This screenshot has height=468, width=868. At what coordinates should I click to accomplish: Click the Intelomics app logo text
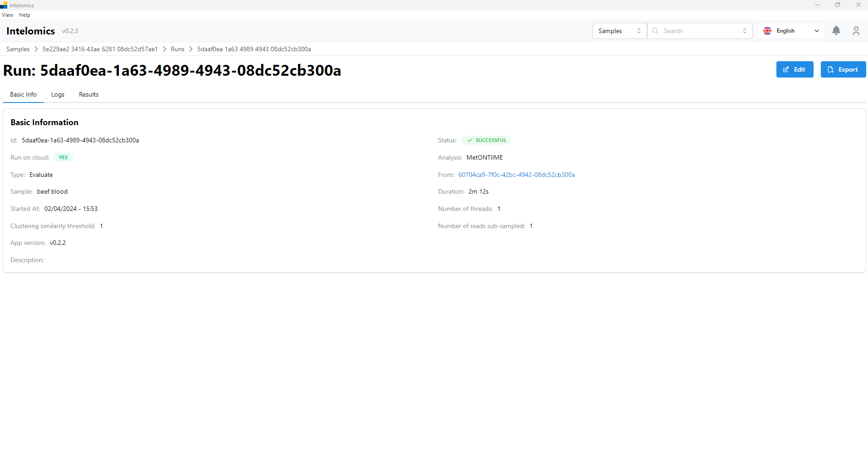(30, 31)
